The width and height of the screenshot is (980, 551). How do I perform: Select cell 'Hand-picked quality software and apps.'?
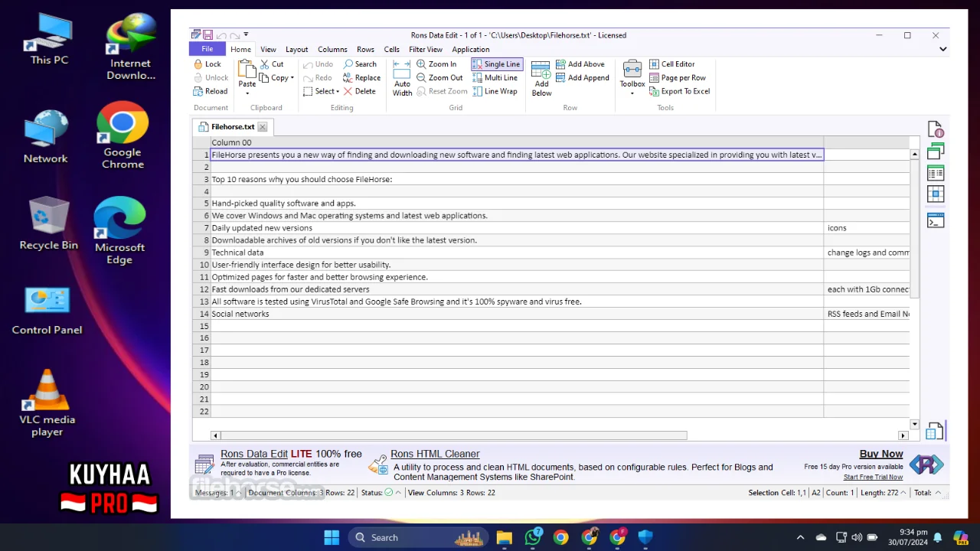[517, 204]
